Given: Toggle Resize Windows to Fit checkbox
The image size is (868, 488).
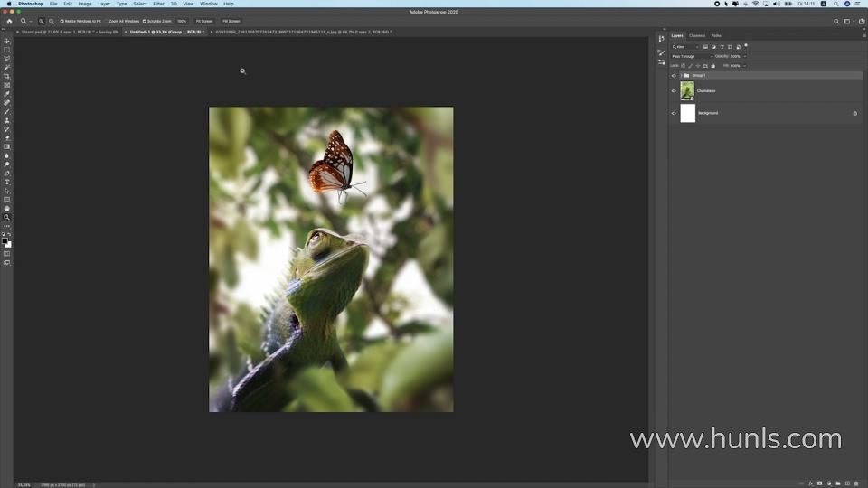Looking at the screenshot, I should [x=62, y=21].
